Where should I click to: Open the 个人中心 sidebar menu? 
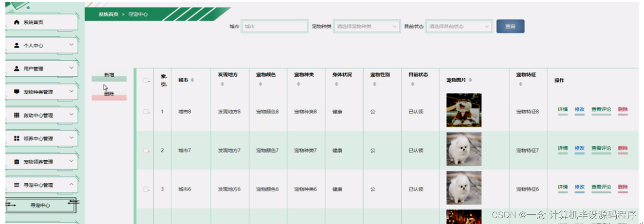pyautogui.click(x=41, y=45)
